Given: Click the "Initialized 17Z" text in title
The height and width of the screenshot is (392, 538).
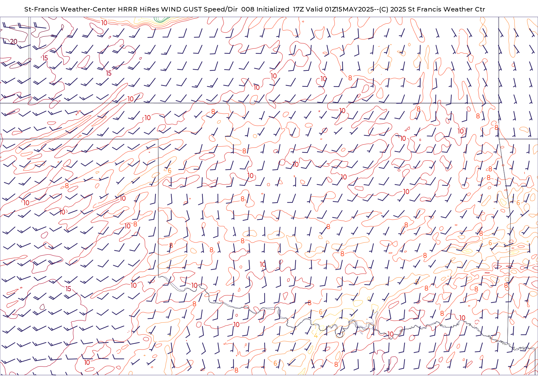Looking at the screenshot, I should click(x=280, y=10).
